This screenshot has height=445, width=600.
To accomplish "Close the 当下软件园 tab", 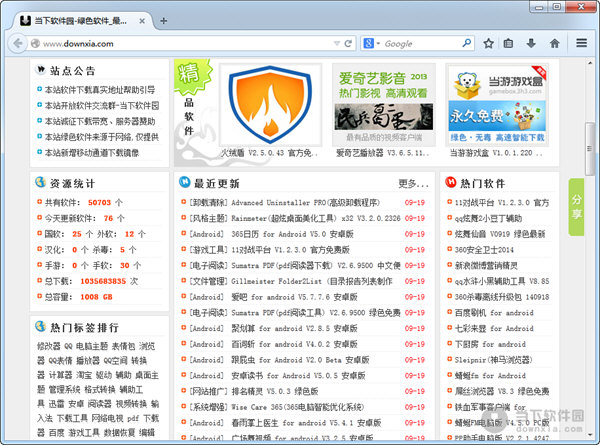I will point(142,21).
